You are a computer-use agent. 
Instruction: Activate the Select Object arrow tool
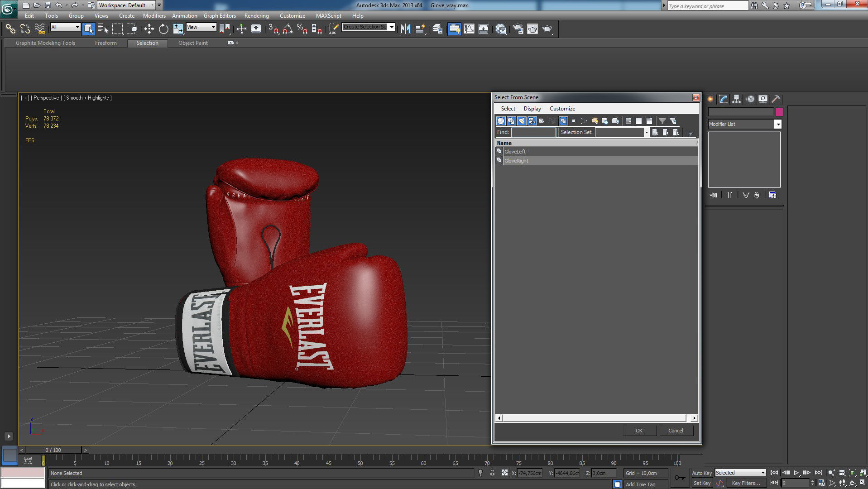(89, 29)
